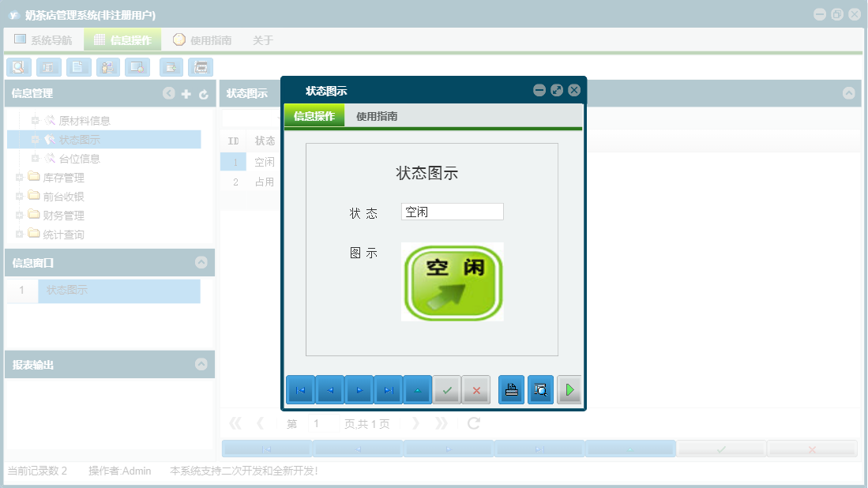Cancel changes with the red X button
The height and width of the screenshot is (488, 868).
[x=476, y=389]
